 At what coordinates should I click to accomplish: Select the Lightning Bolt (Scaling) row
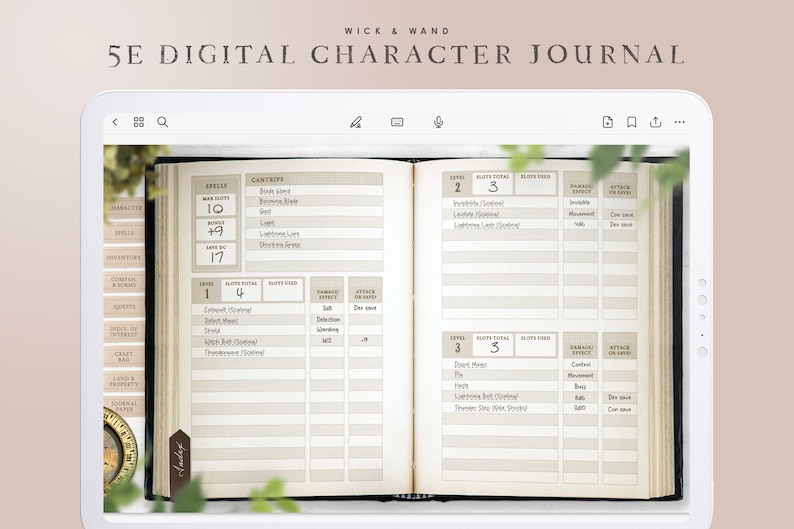click(x=500, y=396)
